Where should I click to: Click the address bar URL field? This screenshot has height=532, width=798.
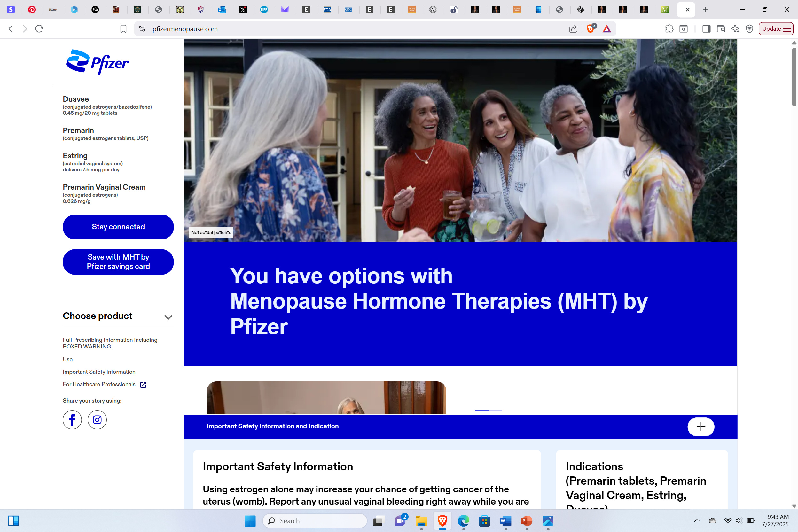coord(339,29)
